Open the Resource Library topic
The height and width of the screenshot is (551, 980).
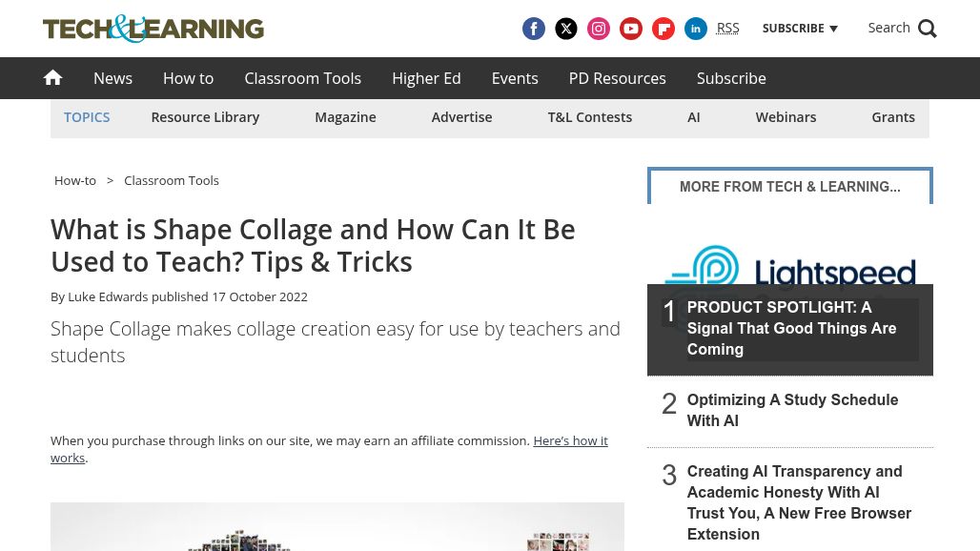pos(205,117)
